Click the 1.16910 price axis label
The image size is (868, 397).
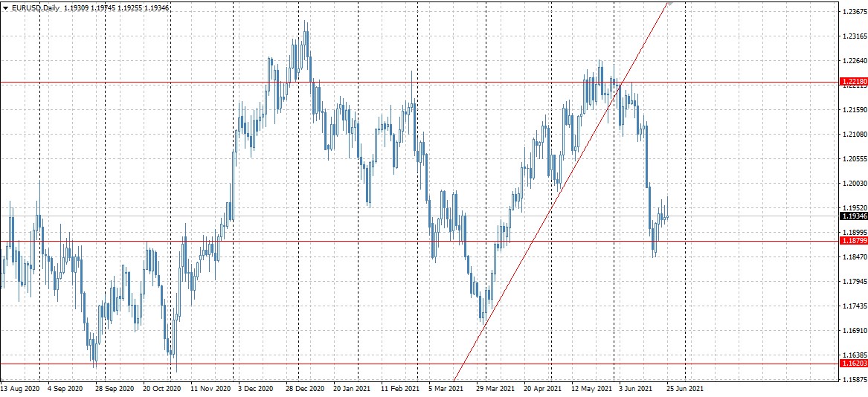coord(853,331)
